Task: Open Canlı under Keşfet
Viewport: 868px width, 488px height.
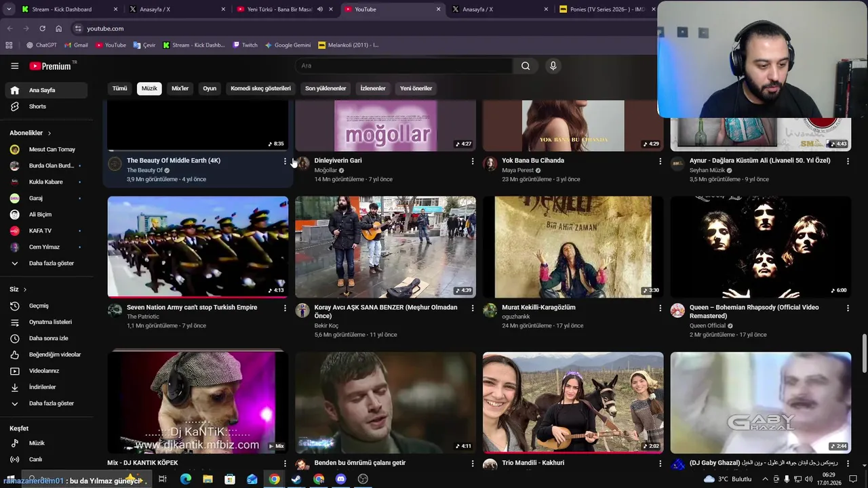Action: point(46,460)
